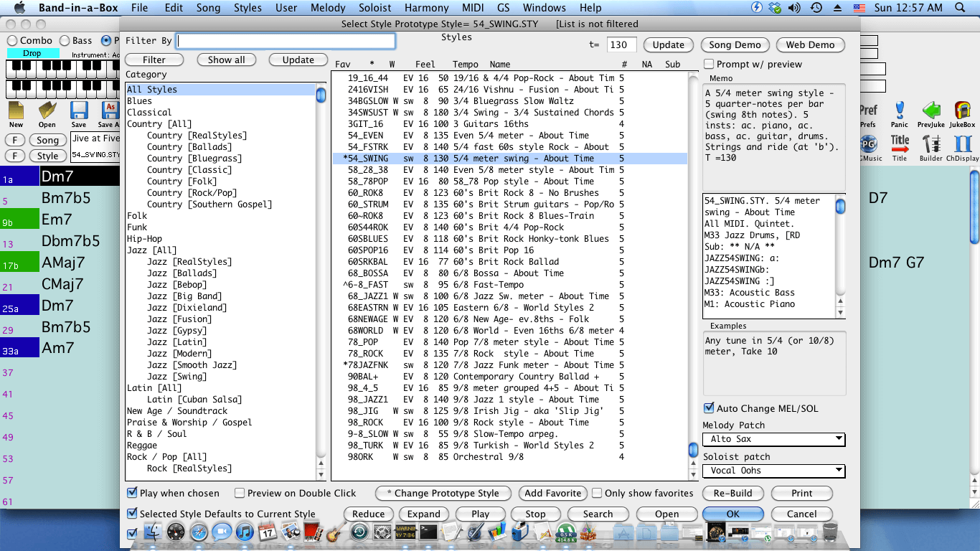Select Country [Bluegrass] subcategory
Screen dimensions: 980x551
194,159
